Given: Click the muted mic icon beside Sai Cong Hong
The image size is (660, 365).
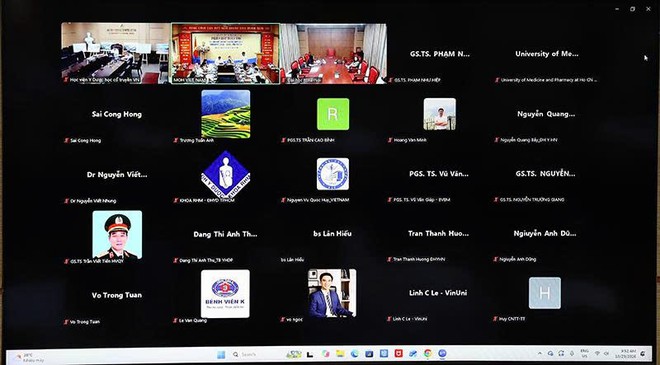Looking at the screenshot, I should (67, 141).
